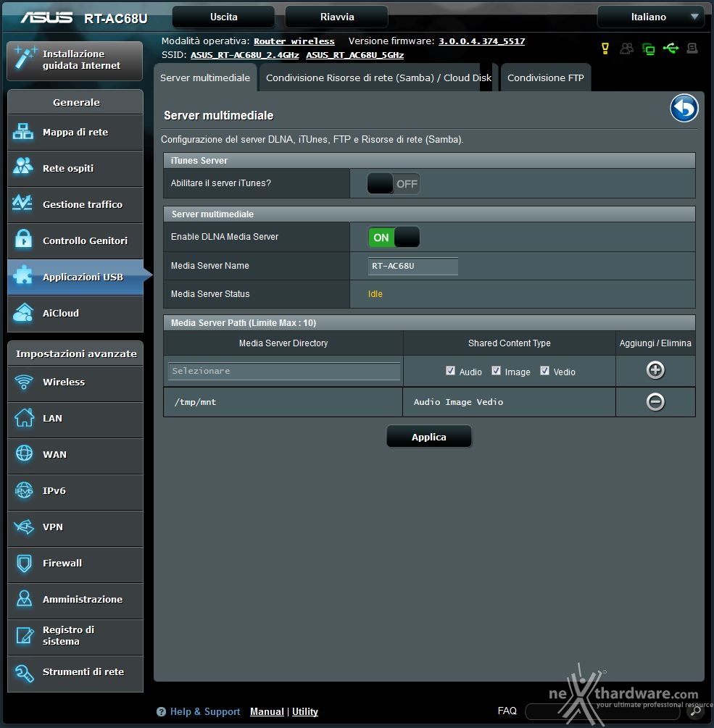
Task: Click the Idle media server status text
Action: 375,294
